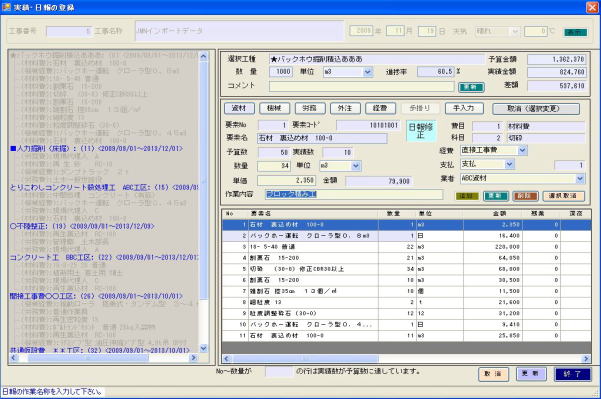Image resolution: width=601 pixels, height=399 pixels.
Task: Select table row 11 石材 裏込め材 with amount 25,850
Action: pyautogui.click(x=406, y=336)
